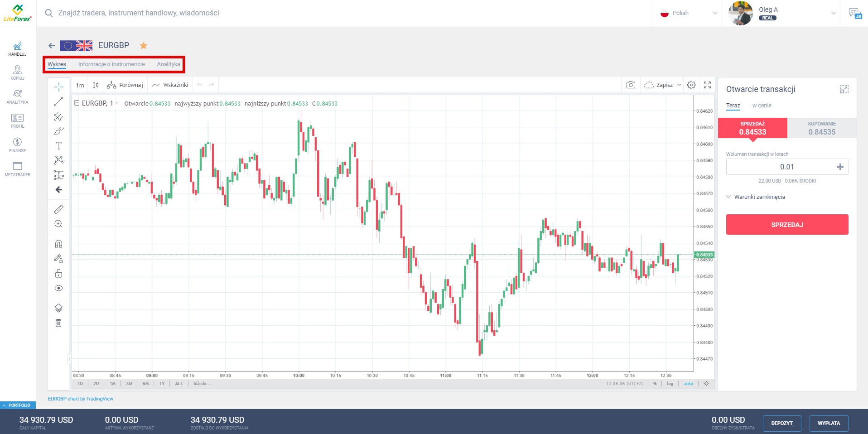This screenshot has width=868, height=434.
Task: Enable the Magnet snapping tool
Action: 58,243
